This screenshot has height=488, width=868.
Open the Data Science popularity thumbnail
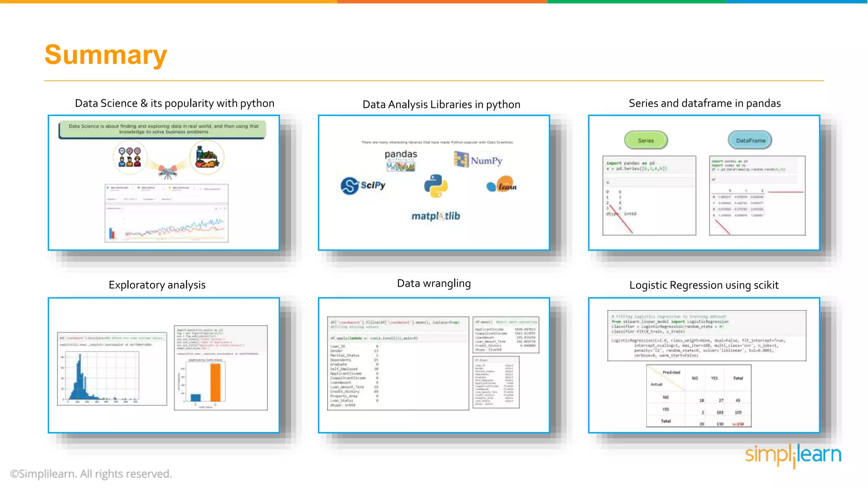coord(164,183)
